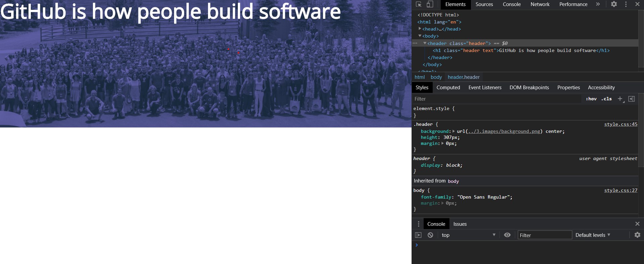Click the display block value
The width and height of the screenshot is (644, 264).
pos(453,165)
